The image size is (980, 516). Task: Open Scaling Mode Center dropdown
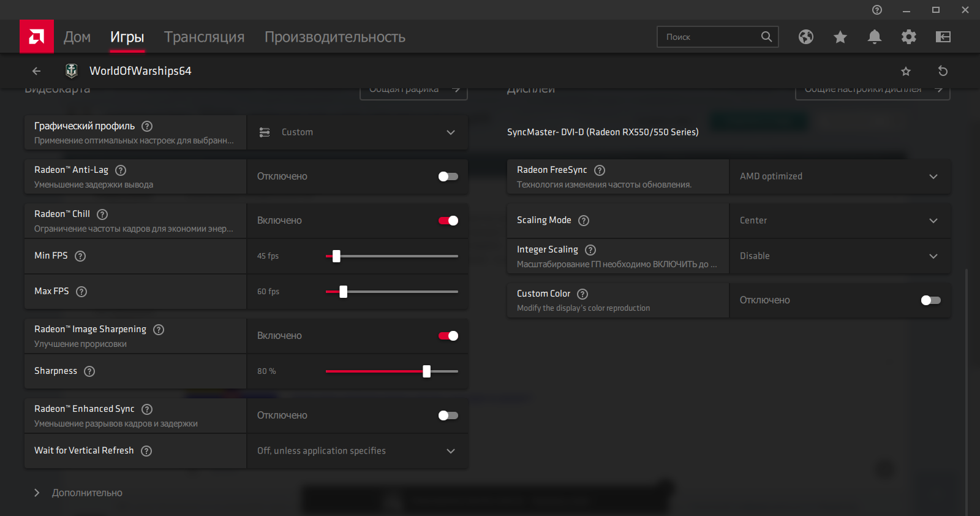840,221
